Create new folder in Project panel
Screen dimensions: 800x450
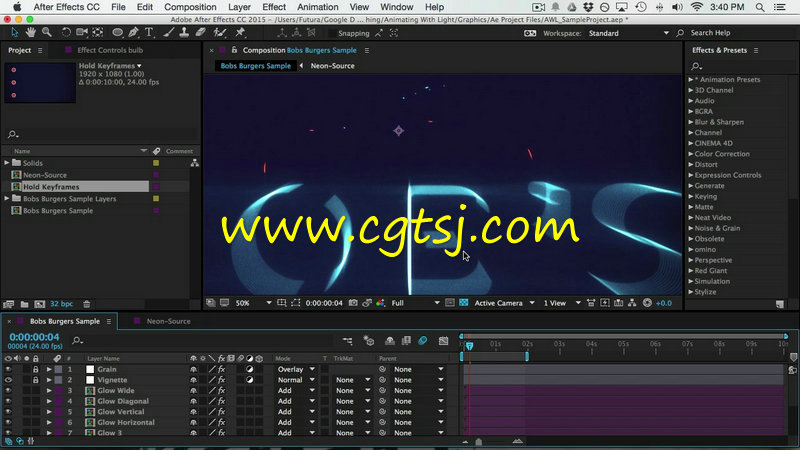[24, 304]
